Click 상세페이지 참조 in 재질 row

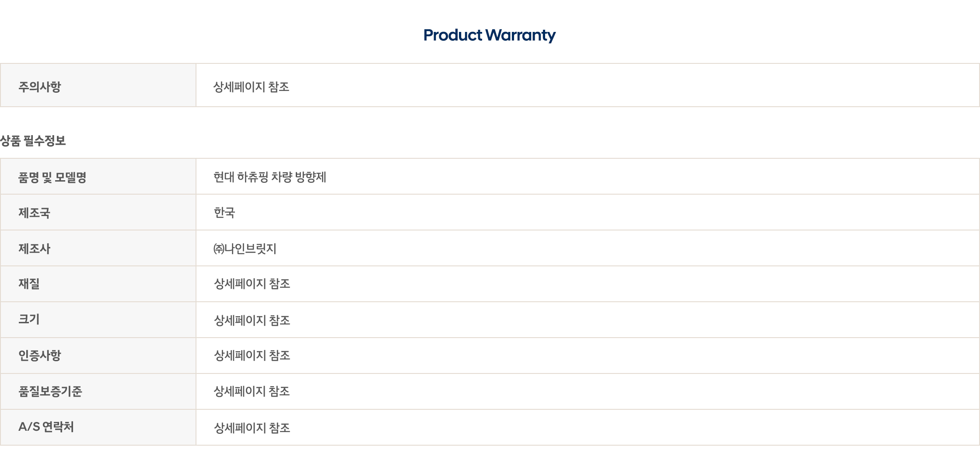252,284
